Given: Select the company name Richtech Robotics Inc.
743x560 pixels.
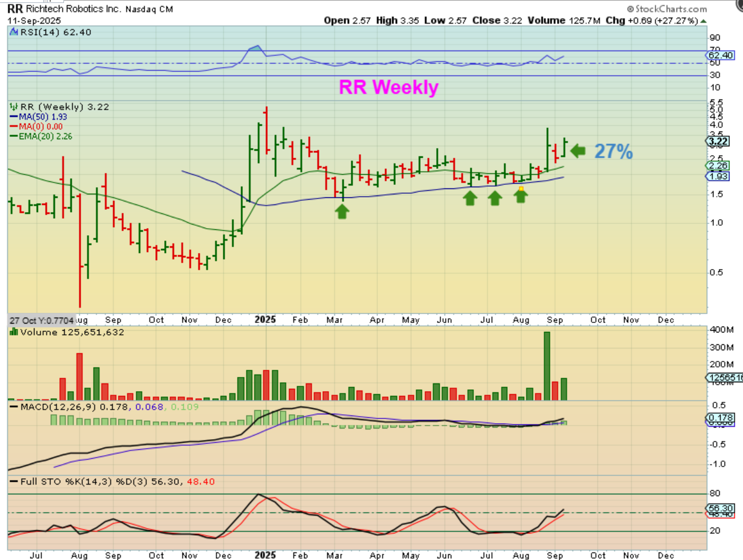Looking at the screenshot, I should pyautogui.click(x=73, y=9).
